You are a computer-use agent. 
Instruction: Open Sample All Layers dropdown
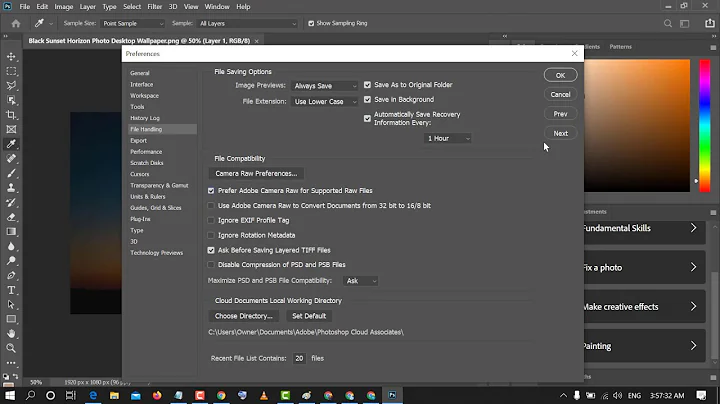(x=248, y=23)
